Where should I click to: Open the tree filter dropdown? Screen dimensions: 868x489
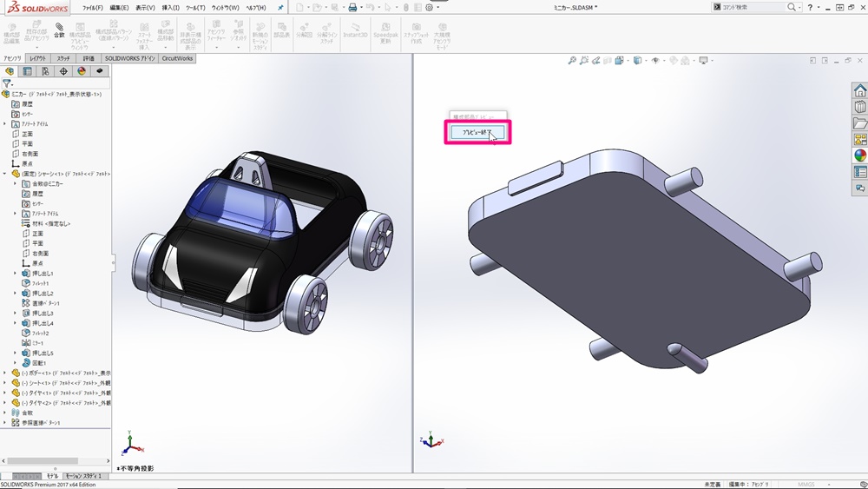(8, 84)
